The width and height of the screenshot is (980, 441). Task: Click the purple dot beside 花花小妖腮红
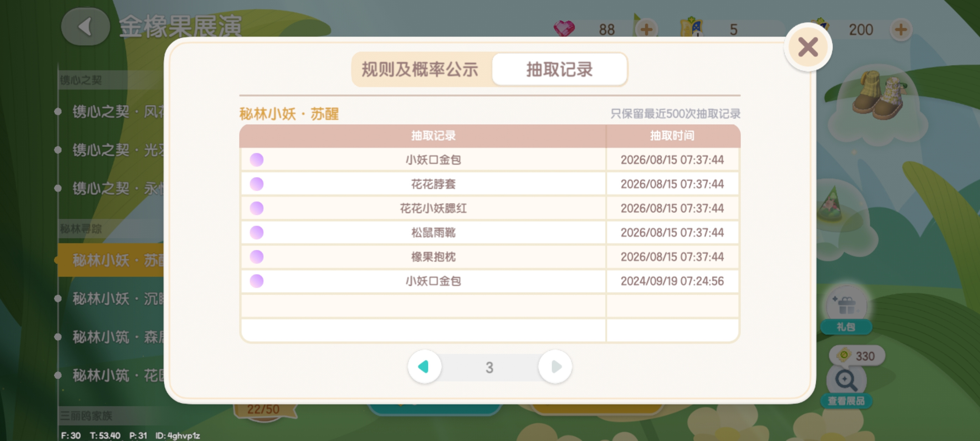(257, 208)
